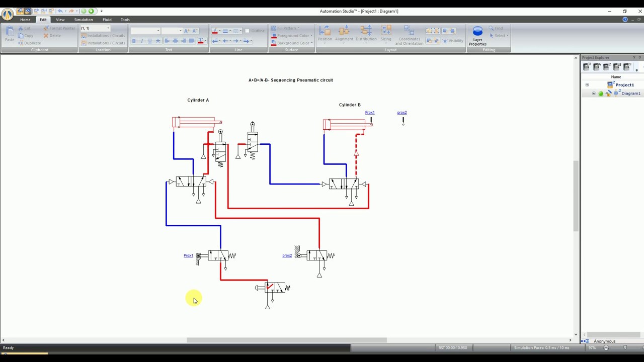Switch to the View ribbon tab
Viewport: 644px width, 362px height.
pos(60,20)
